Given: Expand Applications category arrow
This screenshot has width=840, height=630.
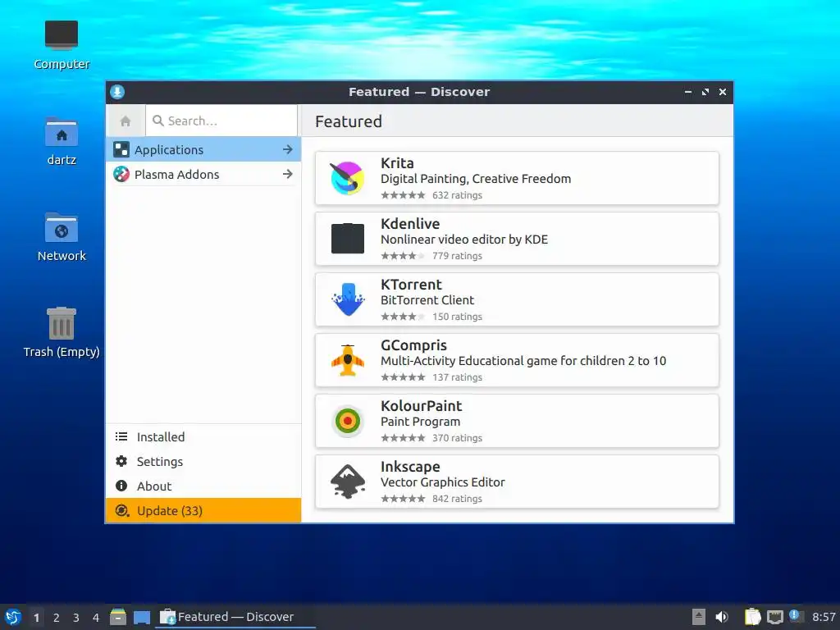Looking at the screenshot, I should [x=288, y=149].
